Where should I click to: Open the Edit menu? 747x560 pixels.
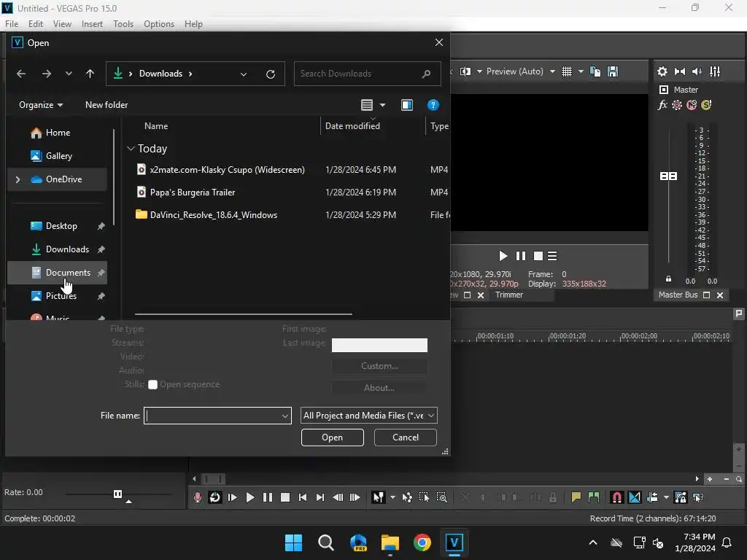(x=36, y=24)
